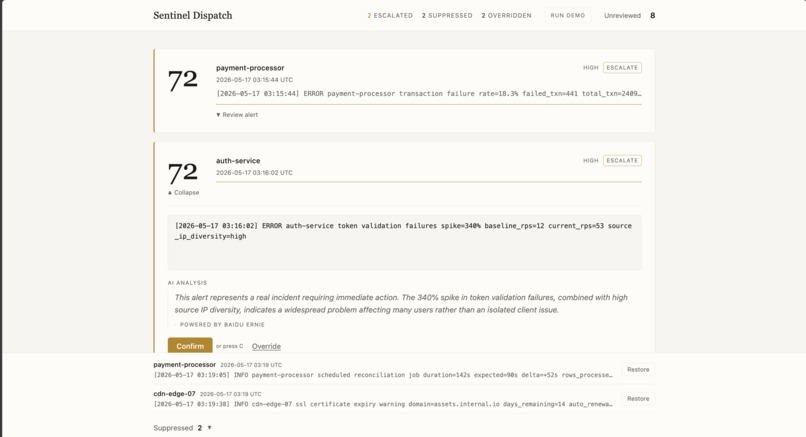Click the HIGH label on payment-processor card
The width and height of the screenshot is (806, 437).
[x=591, y=67]
